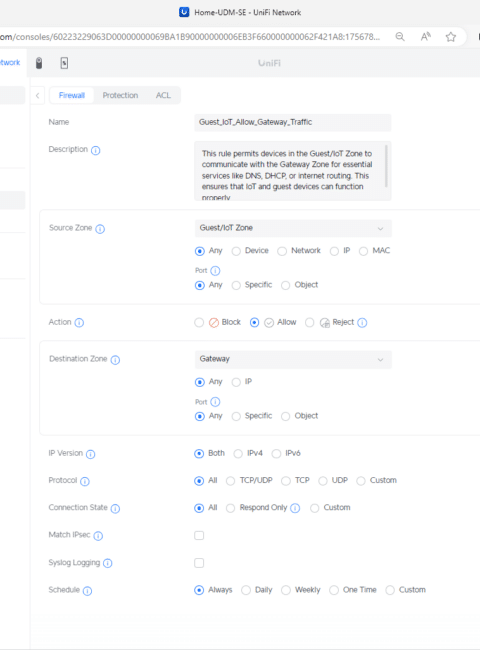480x650 pixels.
Task: Select IP for Destination Zone
Action: coord(236,382)
